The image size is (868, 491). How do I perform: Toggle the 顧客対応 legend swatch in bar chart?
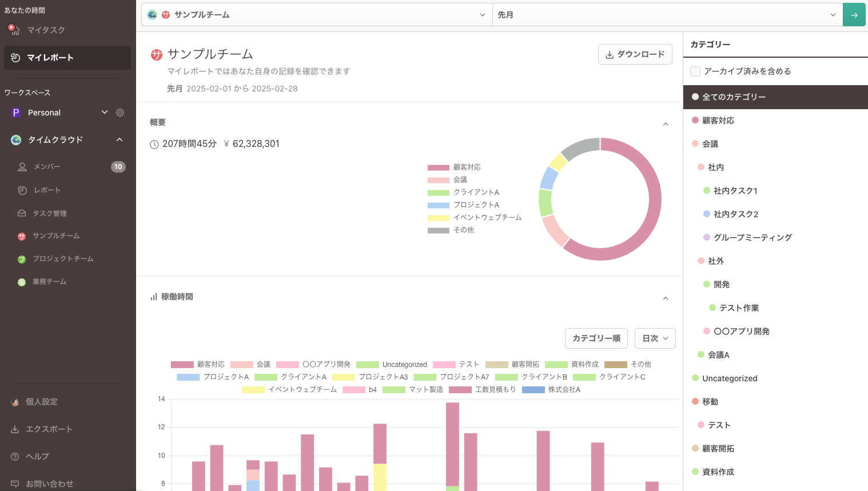pyautogui.click(x=182, y=365)
